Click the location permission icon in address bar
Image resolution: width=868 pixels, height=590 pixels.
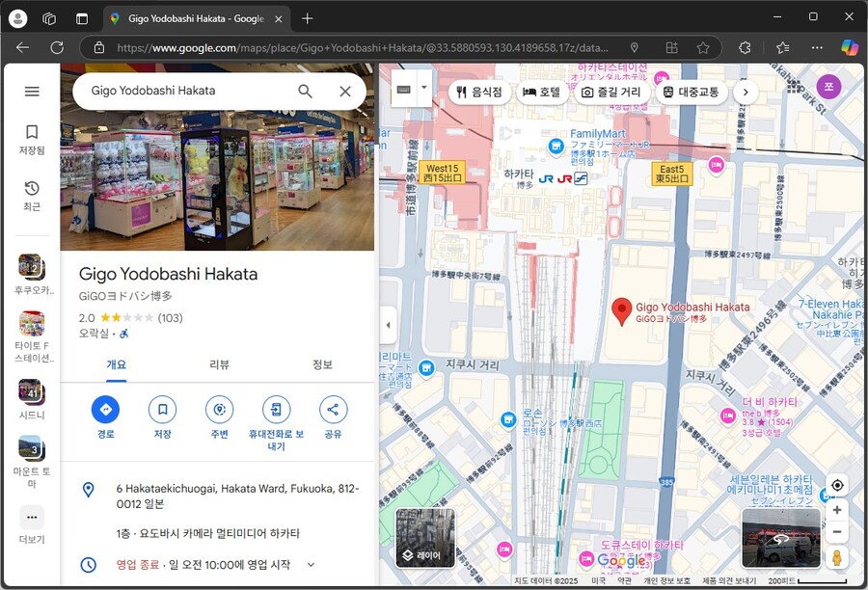pyautogui.click(x=635, y=47)
